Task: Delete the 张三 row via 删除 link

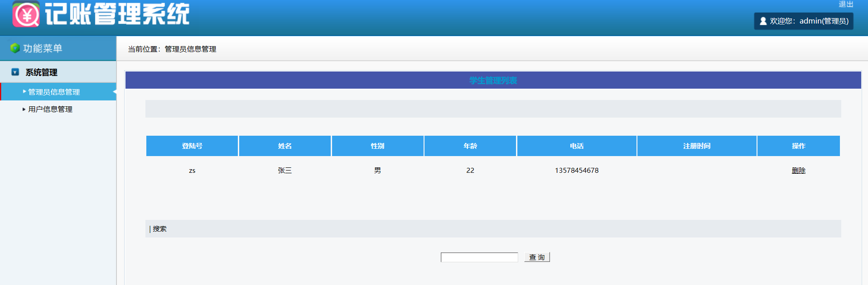Action: 798,171
